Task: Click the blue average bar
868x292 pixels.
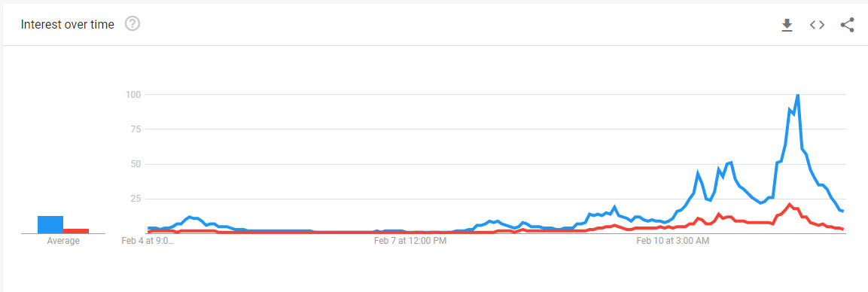Action: click(x=50, y=224)
